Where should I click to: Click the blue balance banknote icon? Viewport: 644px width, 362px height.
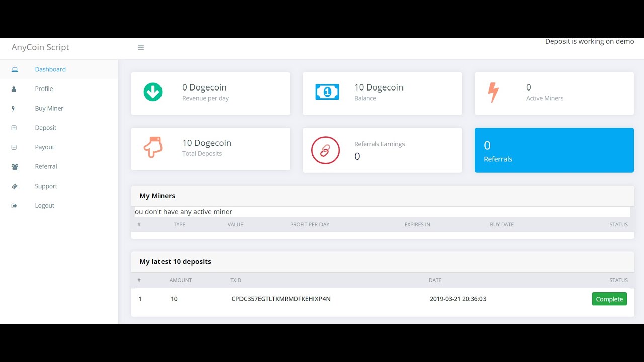coord(327,92)
